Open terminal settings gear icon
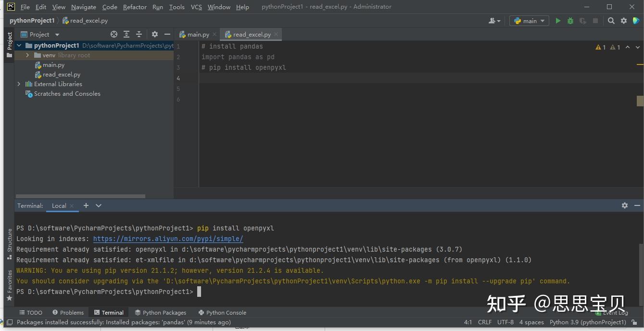Viewport: 644px width, 331px height. [x=624, y=205]
